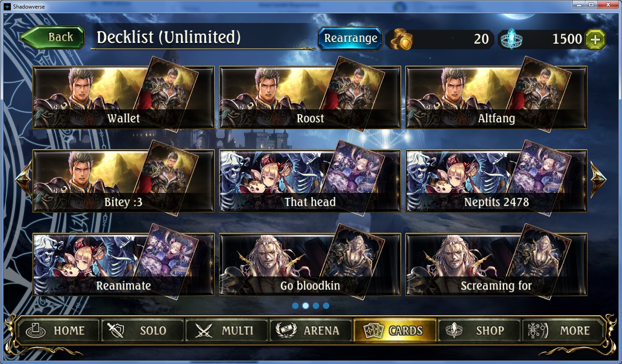Screen dimensions: 622x364
Task: Open SOLO mode in bottom bar
Action: pos(141,331)
